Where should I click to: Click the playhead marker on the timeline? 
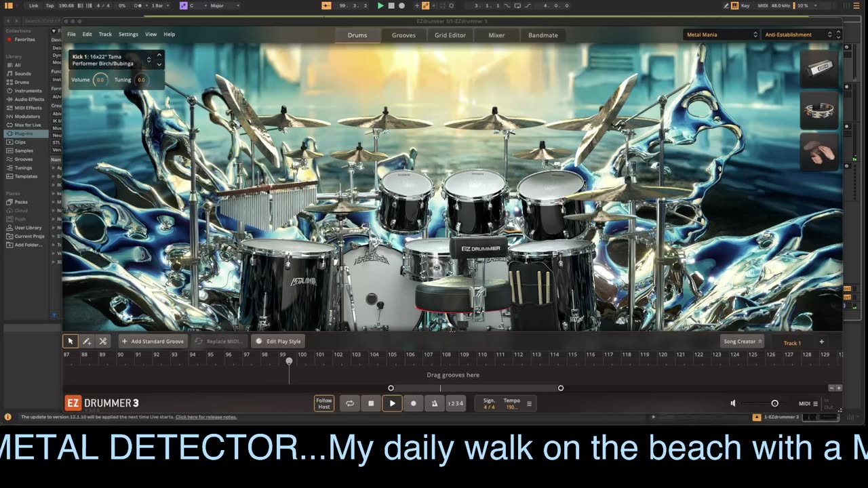[289, 361]
